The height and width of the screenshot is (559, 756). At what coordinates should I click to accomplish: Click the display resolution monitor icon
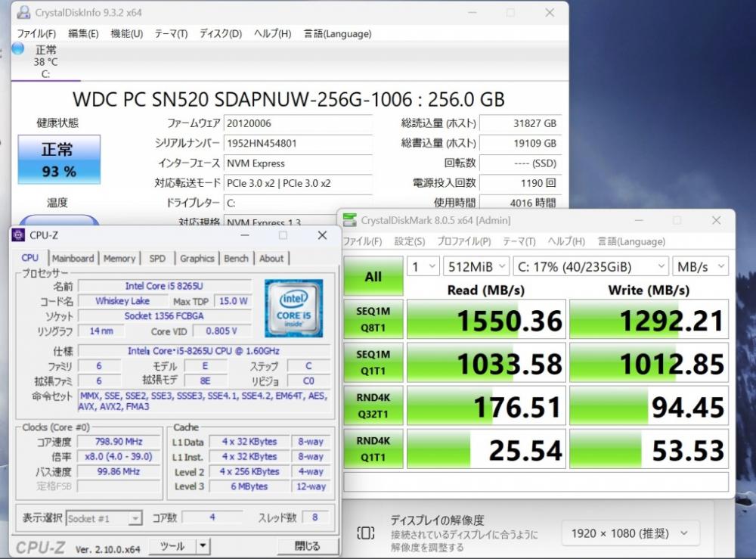365,533
